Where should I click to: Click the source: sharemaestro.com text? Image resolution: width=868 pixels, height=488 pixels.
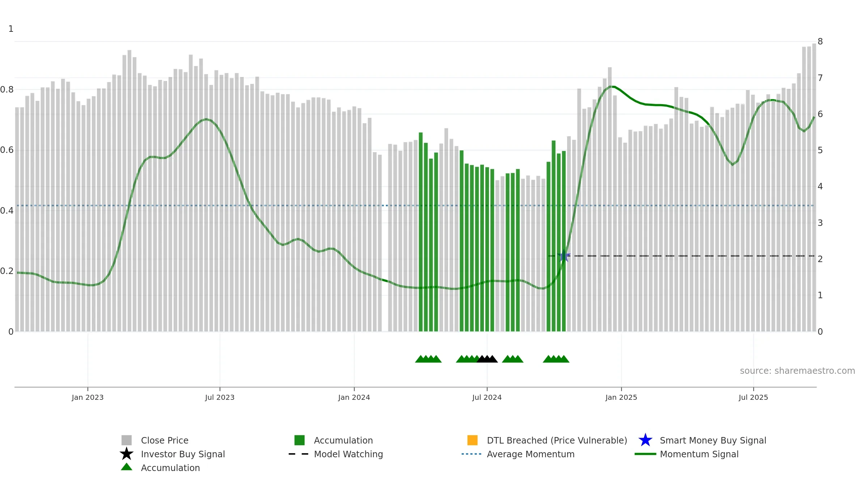pyautogui.click(x=797, y=371)
